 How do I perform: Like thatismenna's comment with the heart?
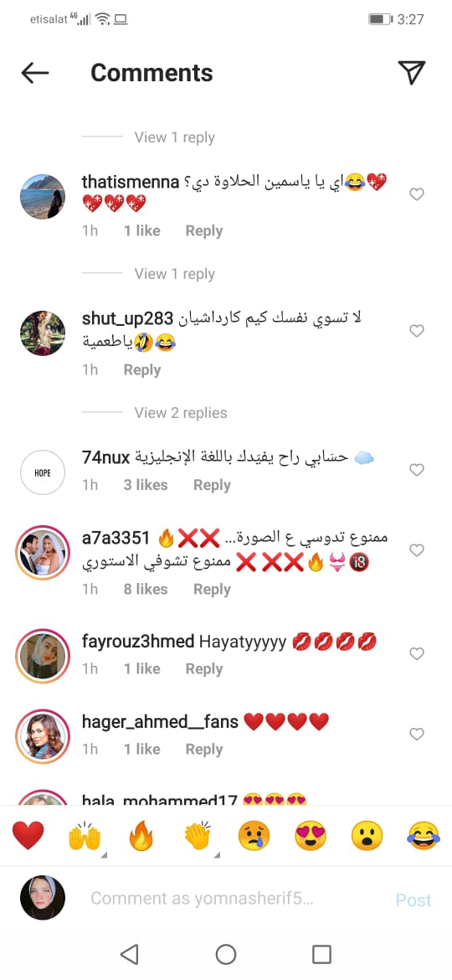(416, 195)
